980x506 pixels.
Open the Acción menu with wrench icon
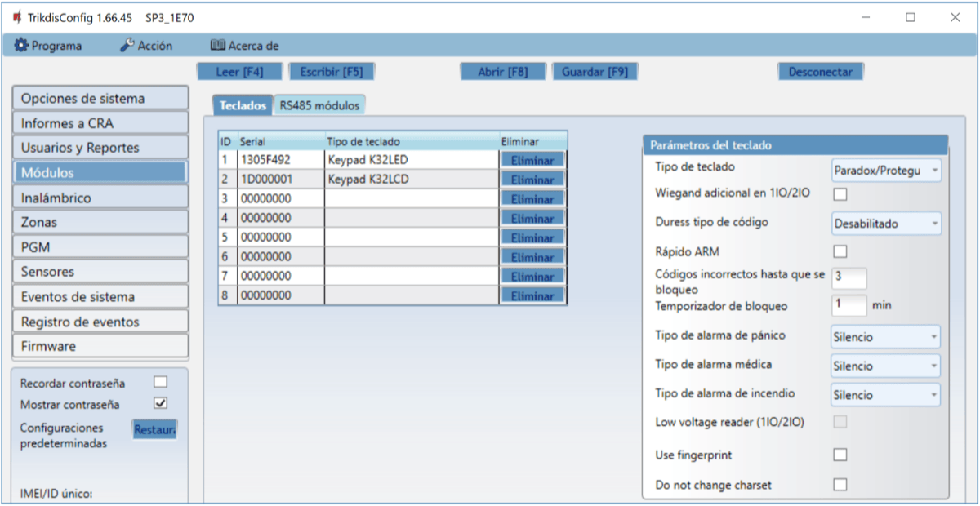point(146,46)
